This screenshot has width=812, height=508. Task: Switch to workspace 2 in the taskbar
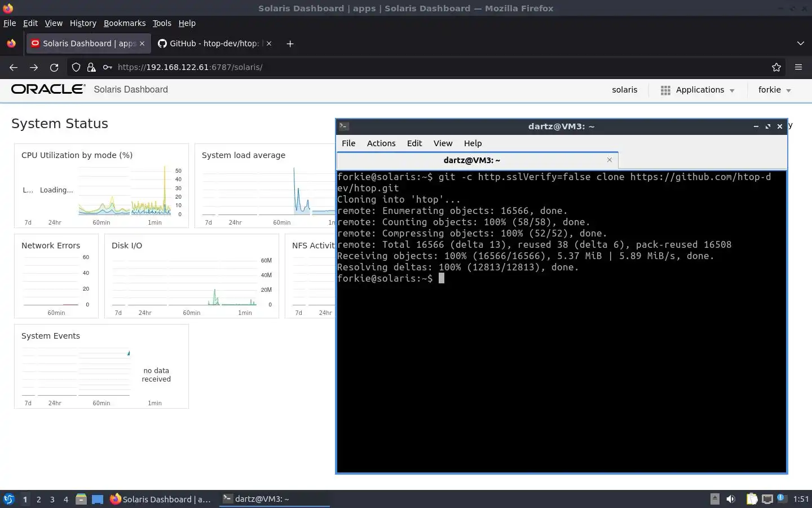[x=38, y=499]
